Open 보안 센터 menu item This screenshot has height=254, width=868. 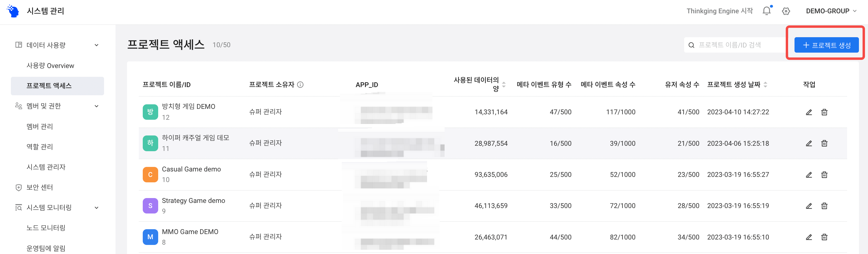40,187
